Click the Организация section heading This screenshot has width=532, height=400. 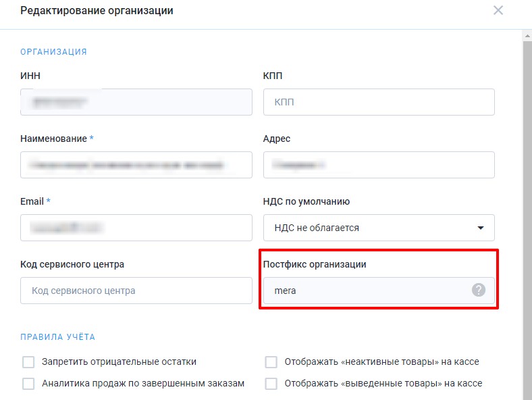(53, 52)
